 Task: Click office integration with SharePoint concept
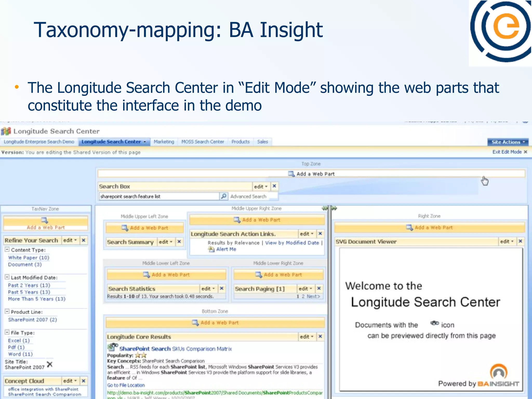click(x=43, y=389)
